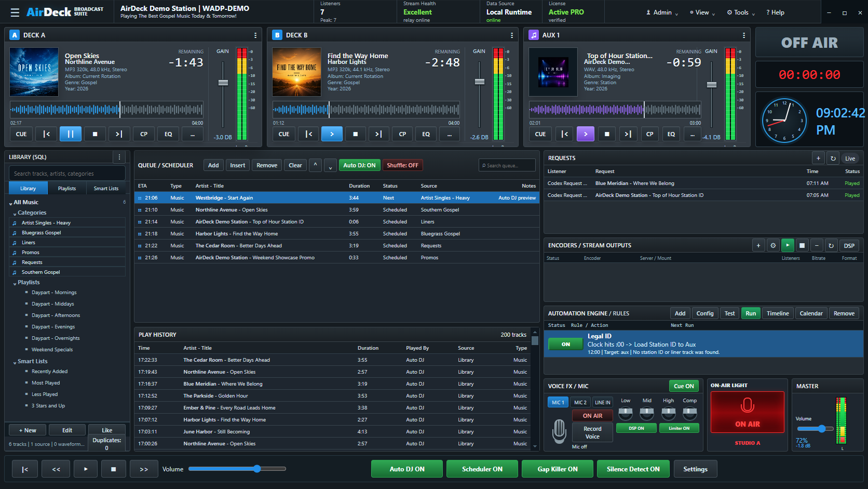Open AUX 1 options menu (three dots)
Image resolution: width=868 pixels, height=489 pixels.
pos(744,35)
